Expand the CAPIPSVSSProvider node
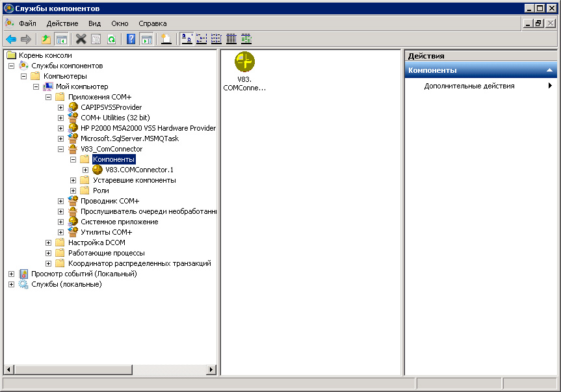The width and height of the screenshot is (561, 392). [x=61, y=107]
